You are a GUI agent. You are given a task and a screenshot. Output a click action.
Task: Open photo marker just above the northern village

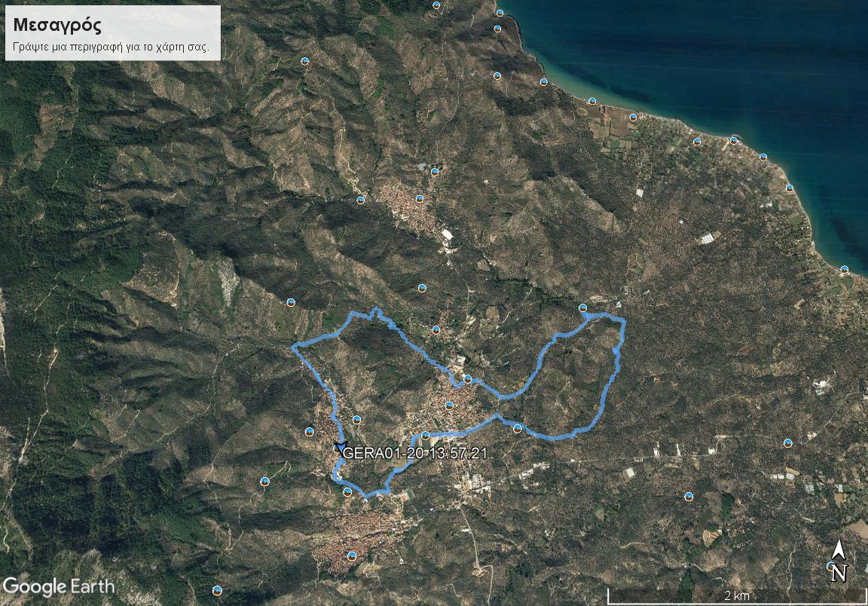[x=435, y=172]
